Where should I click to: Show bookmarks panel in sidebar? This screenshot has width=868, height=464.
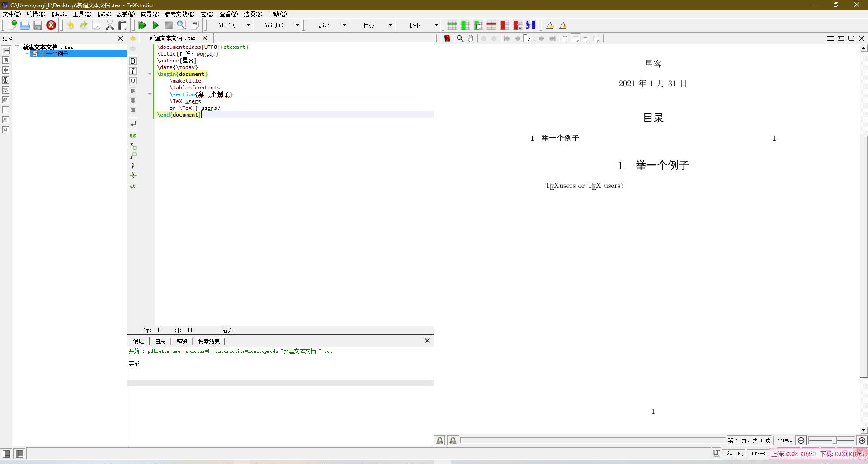pyautogui.click(x=6, y=60)
